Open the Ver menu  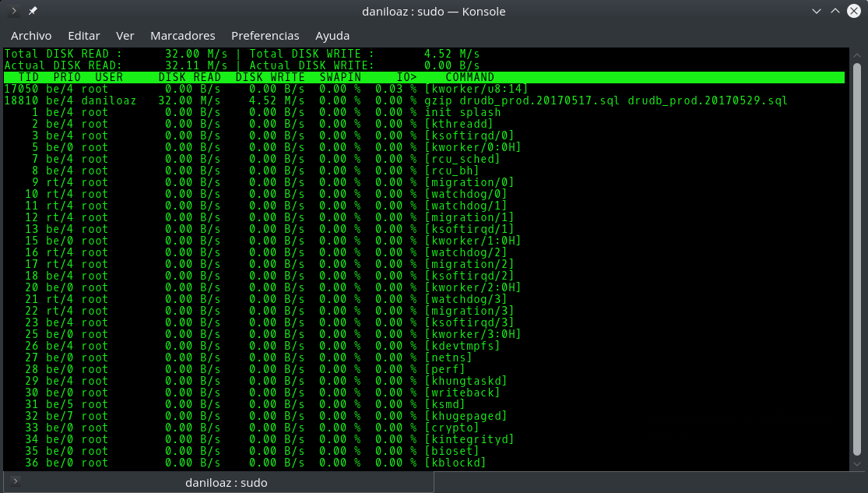(125, 36)
